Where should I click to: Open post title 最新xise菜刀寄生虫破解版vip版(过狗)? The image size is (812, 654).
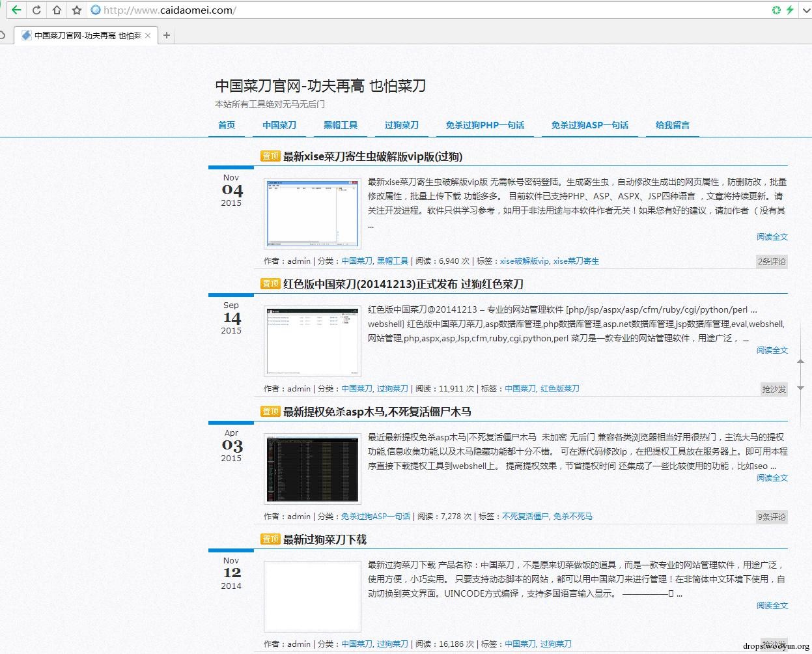click(372, 156)
